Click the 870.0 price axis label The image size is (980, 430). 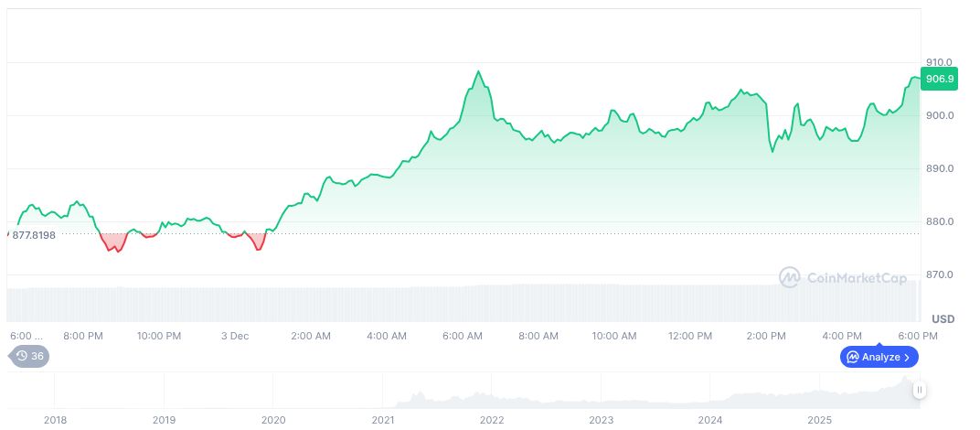point(940,274)
